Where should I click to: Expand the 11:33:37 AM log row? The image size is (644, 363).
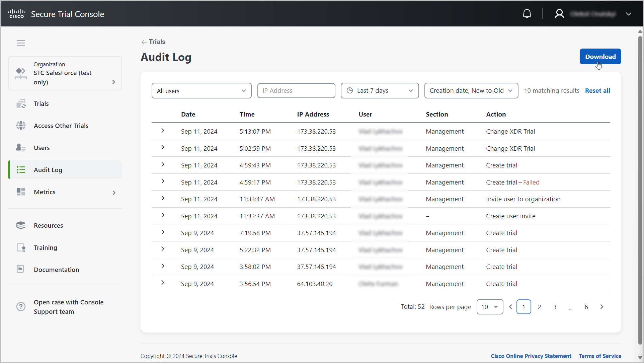tap(163, 215)
